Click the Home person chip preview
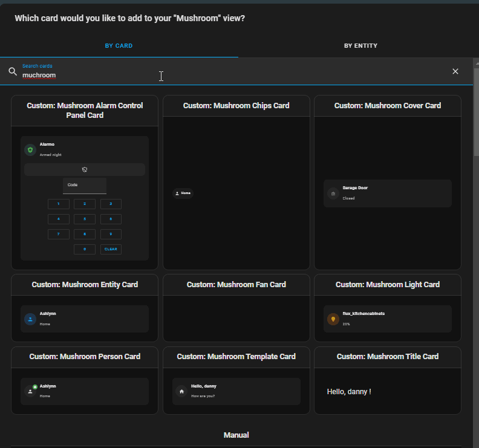Screen dimensions: 479x448 [183, 193]
